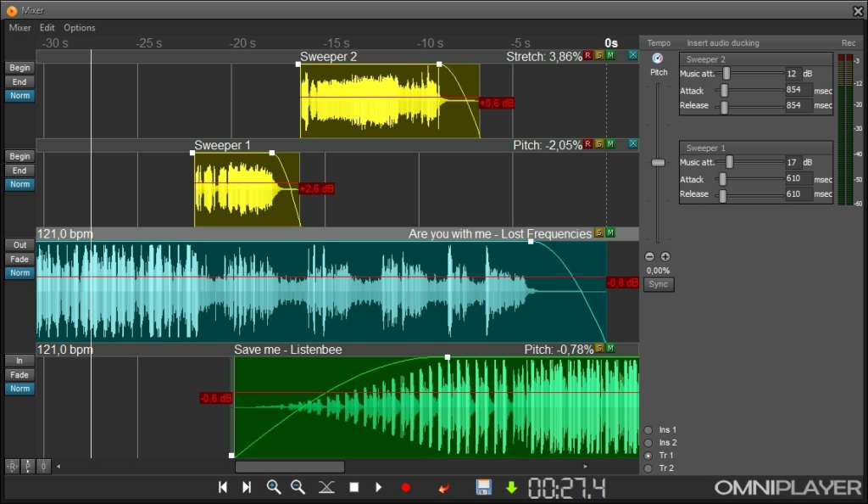Viewport: 868px width, 504px height.
Task: Click Sweeper 1 Music att. slider handle
Action: (730, 162)
